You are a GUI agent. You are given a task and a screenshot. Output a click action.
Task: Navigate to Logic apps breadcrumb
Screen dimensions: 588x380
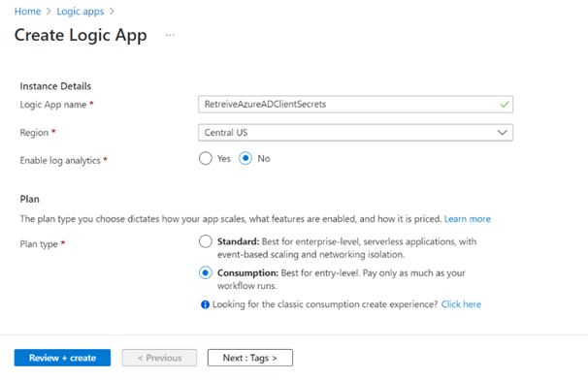[x=81, y=12]
